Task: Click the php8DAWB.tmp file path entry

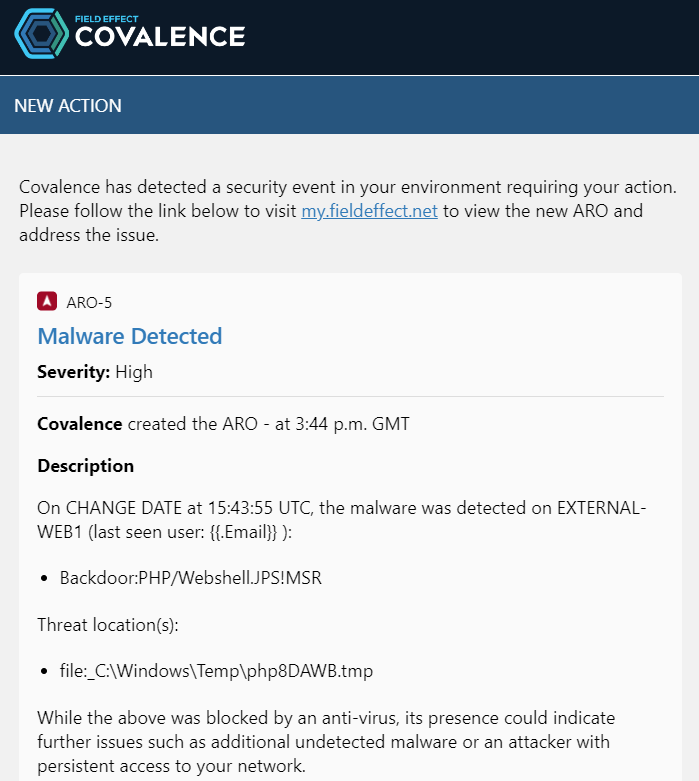Action: pyautogui.click(x=216, y=671)
